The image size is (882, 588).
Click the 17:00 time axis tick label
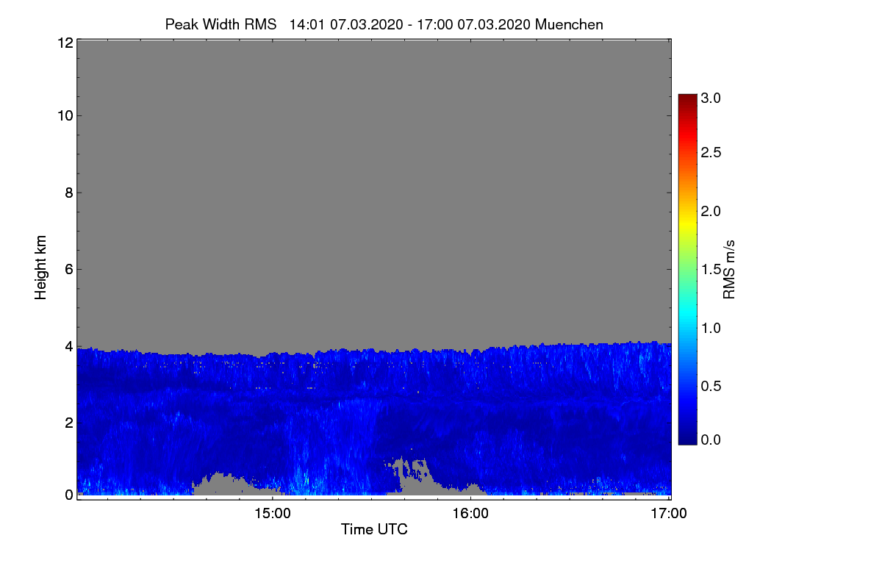669,514
